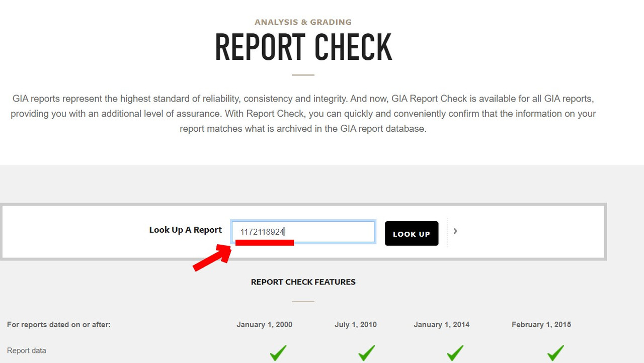Image resolution: width=644 pixels, height=363 pixels.
Task: Click the 'January 1, 2000' column header
Action: (x=265, y=325)
